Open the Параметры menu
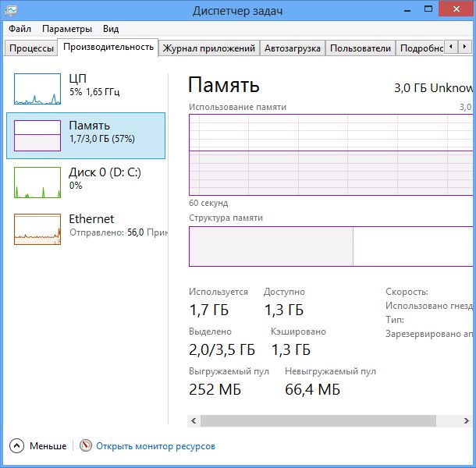This screenshot has width=476, height=468. pos(66,29)
